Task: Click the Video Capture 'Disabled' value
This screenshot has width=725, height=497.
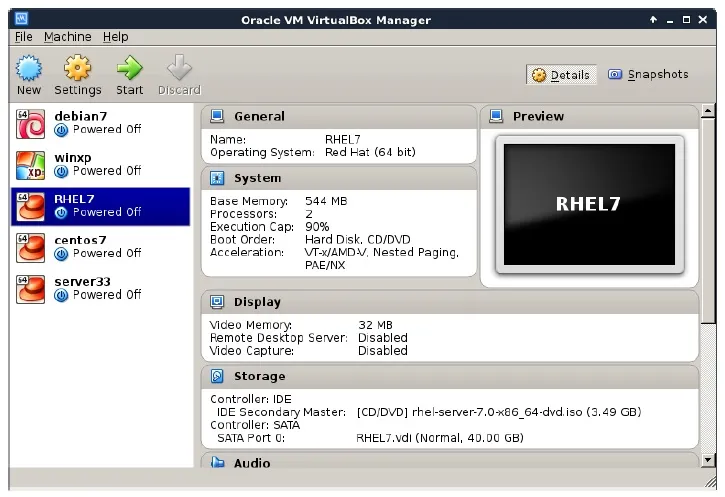Action: (x=383, y=351)
